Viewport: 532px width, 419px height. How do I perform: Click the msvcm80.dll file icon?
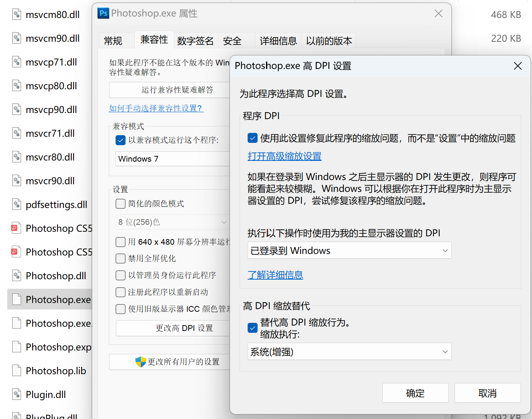pyautogui.click(x=16, y=15)
